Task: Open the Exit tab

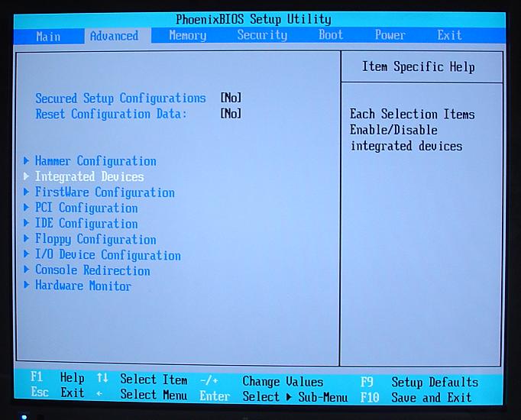Action: (x=449, y=35)
